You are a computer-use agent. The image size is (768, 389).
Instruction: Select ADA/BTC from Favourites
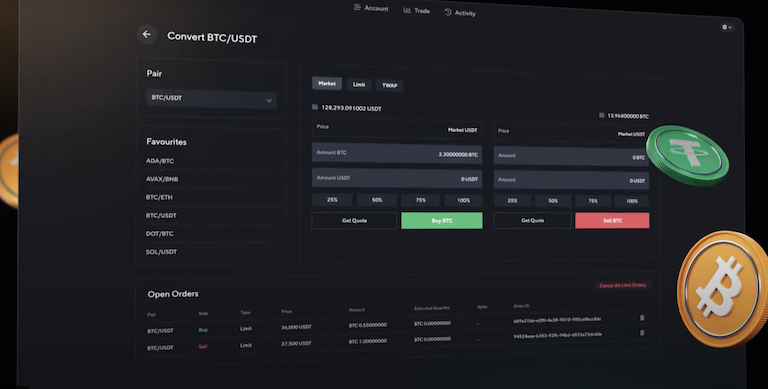(x=160, y=161)
